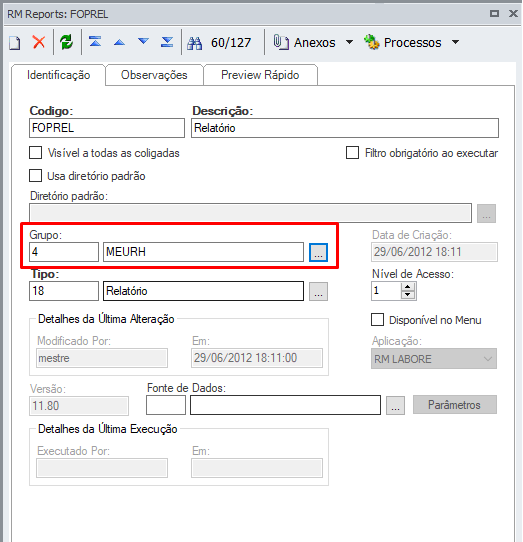
Task: Toggle Disponível no Menu checkbox
Action: tap(377, 319)
